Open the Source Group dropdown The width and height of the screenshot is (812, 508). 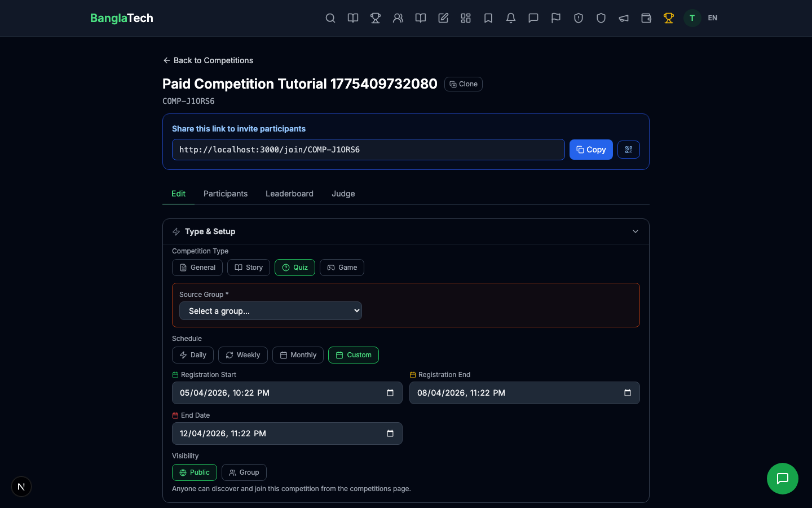click(270, 310)
